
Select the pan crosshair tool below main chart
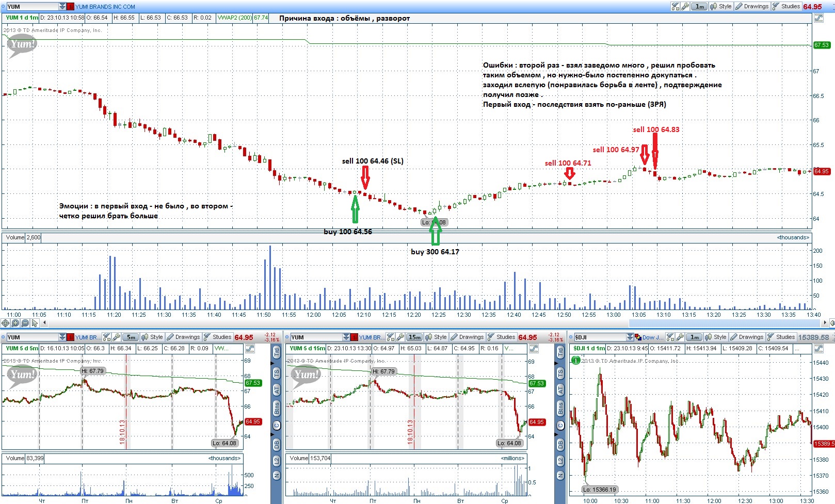(6, 323)
